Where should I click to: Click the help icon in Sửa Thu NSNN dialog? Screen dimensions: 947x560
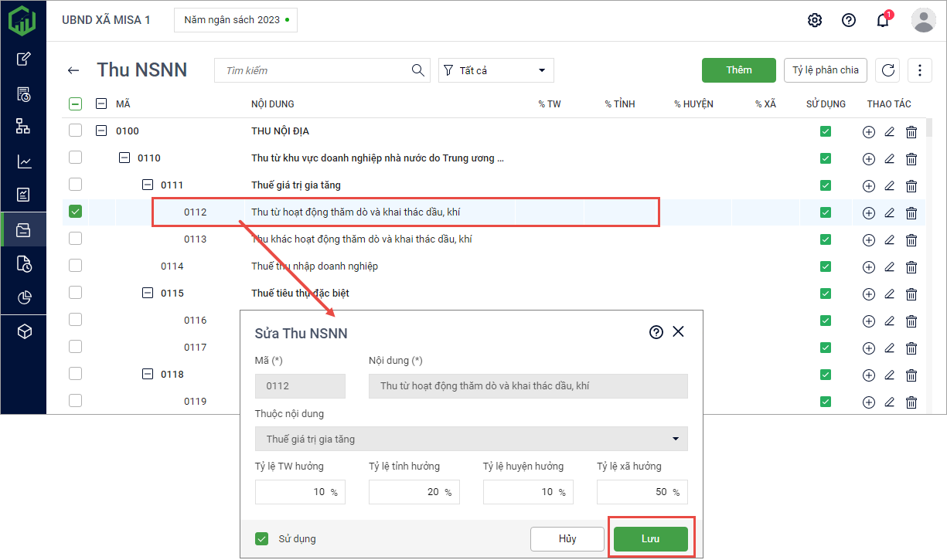coord(656,332)
